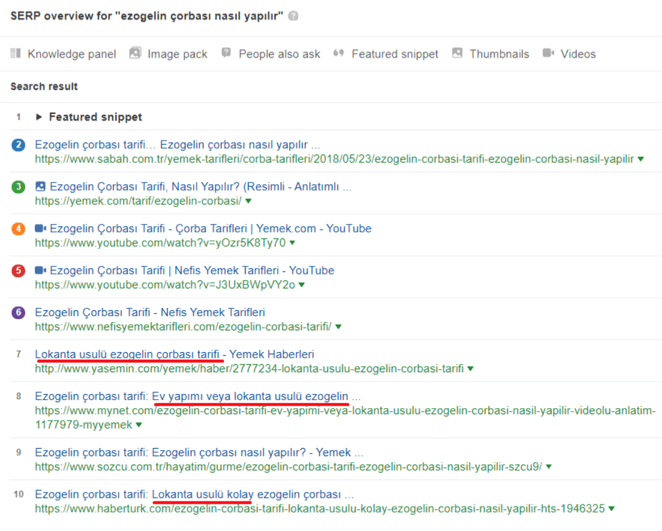Click the sozcu.com.tr green URL
662x531 pixels.
pos(288,466)
